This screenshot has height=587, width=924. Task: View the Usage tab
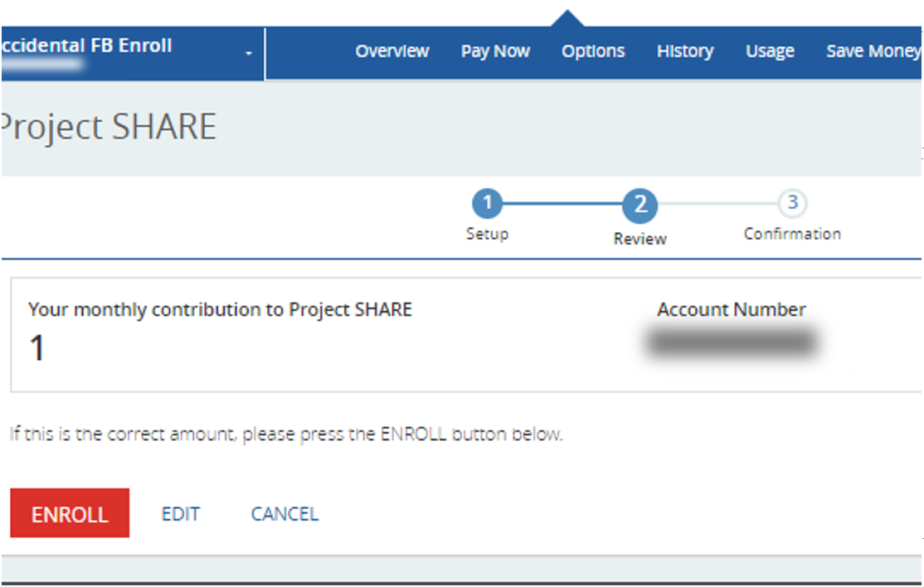point(770,51)
